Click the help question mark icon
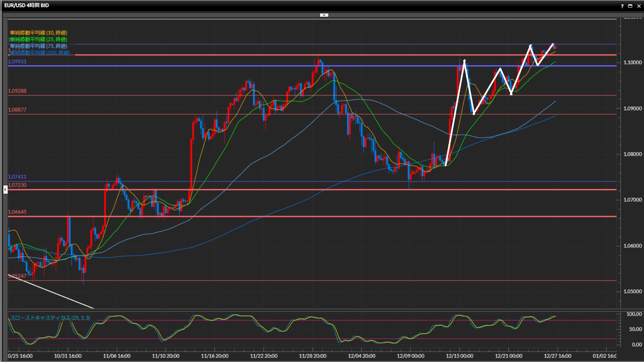The height and width of the screenshot is (362, 644). click(x=622, y=6)
